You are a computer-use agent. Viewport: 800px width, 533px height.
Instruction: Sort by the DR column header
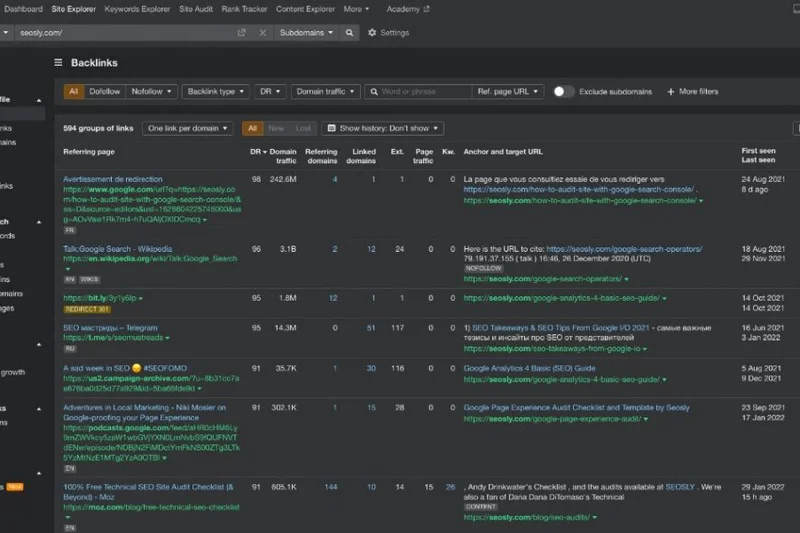click(x=258, y=151)
